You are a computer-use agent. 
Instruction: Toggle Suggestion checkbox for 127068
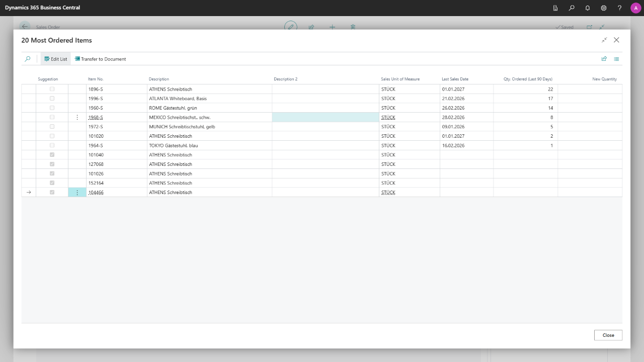point(52,164)
